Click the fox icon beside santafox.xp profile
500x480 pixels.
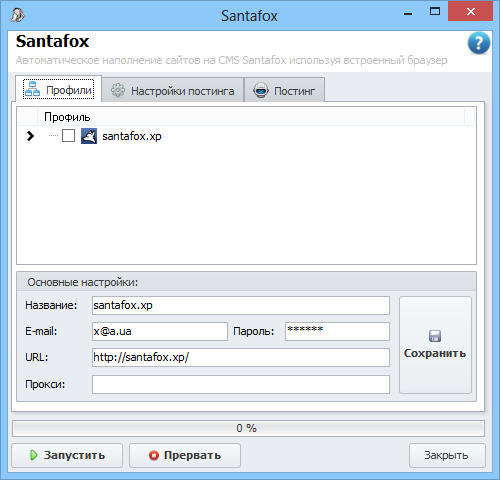tap(89, 136)
